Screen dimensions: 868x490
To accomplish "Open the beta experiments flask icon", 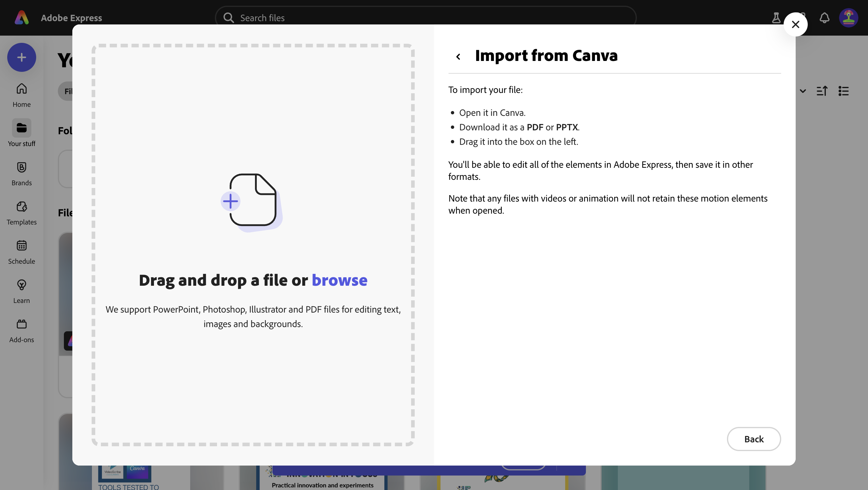I will 776,18.
